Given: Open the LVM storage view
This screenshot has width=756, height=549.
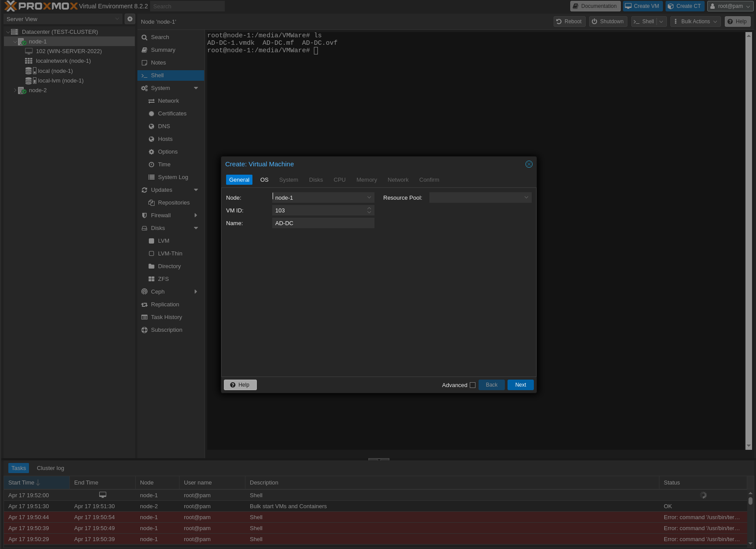Looking at the screenshot, I should tap(163, 240).
